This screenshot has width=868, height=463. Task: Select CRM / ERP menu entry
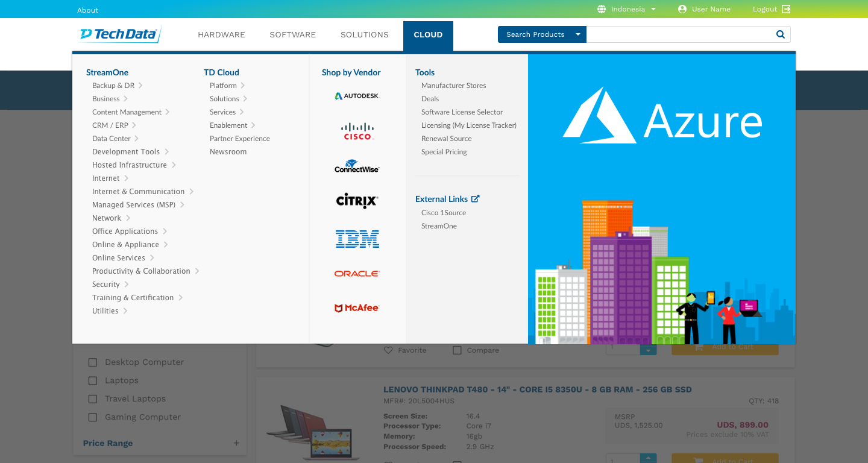[x=110, y=125]
